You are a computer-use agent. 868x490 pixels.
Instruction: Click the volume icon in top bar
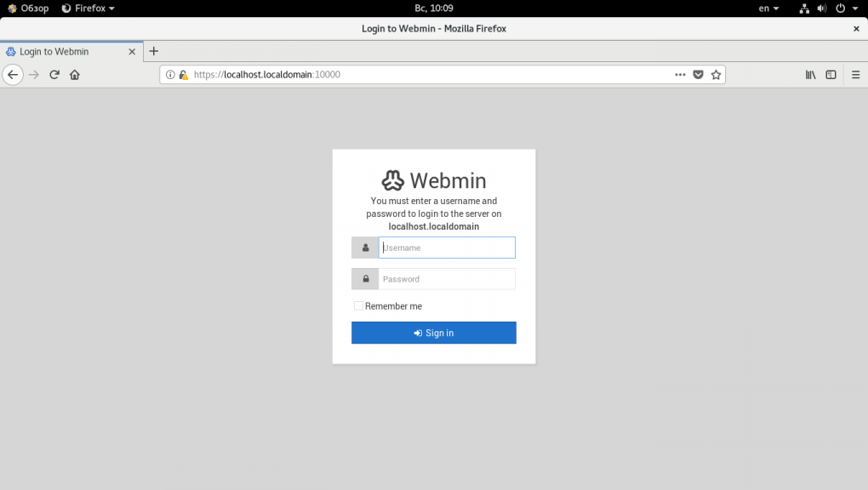(x=820, y=8)
